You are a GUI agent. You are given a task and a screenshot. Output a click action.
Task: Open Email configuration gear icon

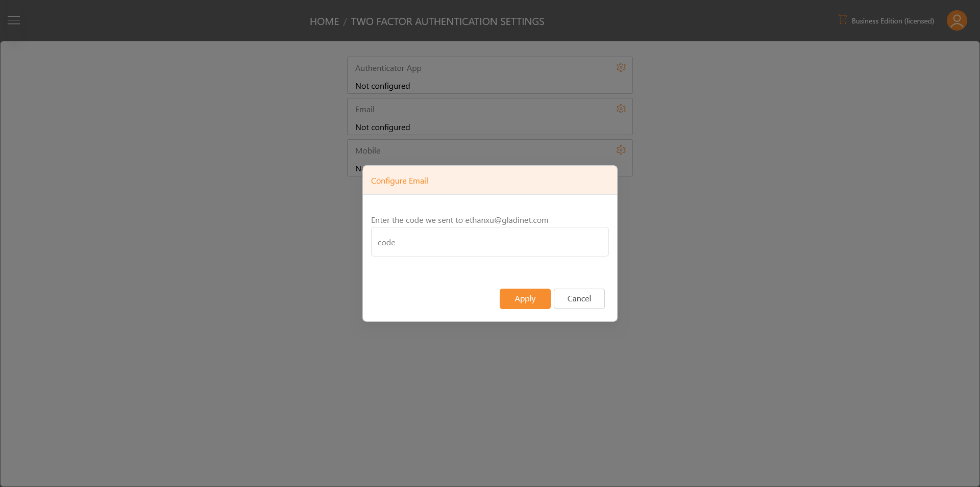tap(621, 109)
